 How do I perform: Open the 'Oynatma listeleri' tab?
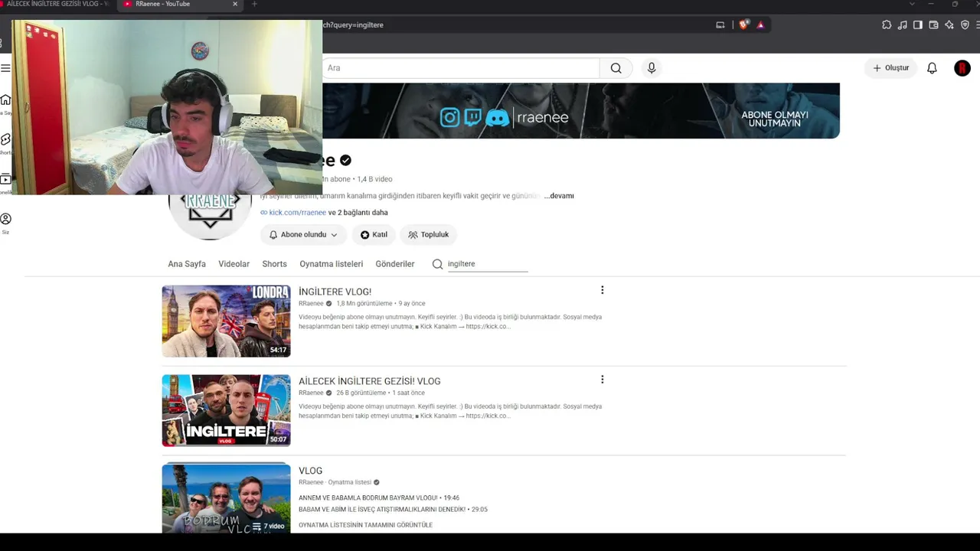click(332, 264)
